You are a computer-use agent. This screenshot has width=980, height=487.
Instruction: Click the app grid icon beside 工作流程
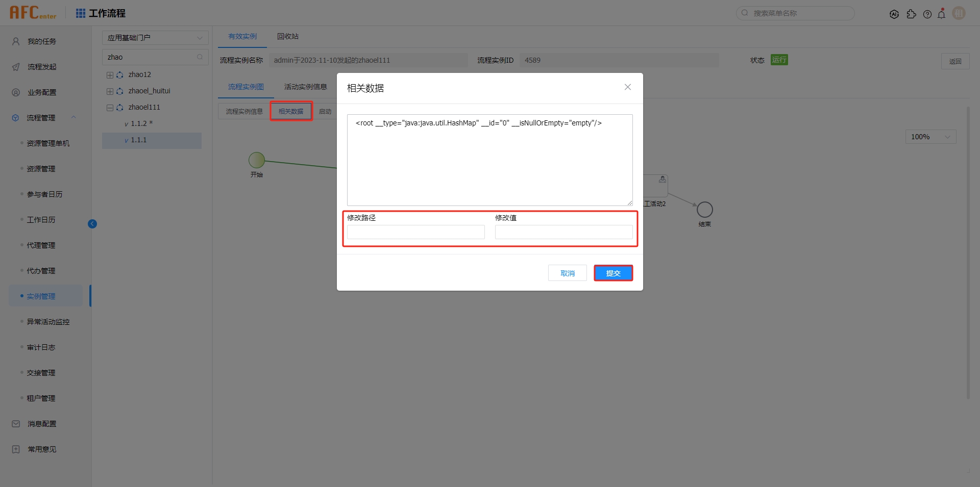click(x=81, y=13)
